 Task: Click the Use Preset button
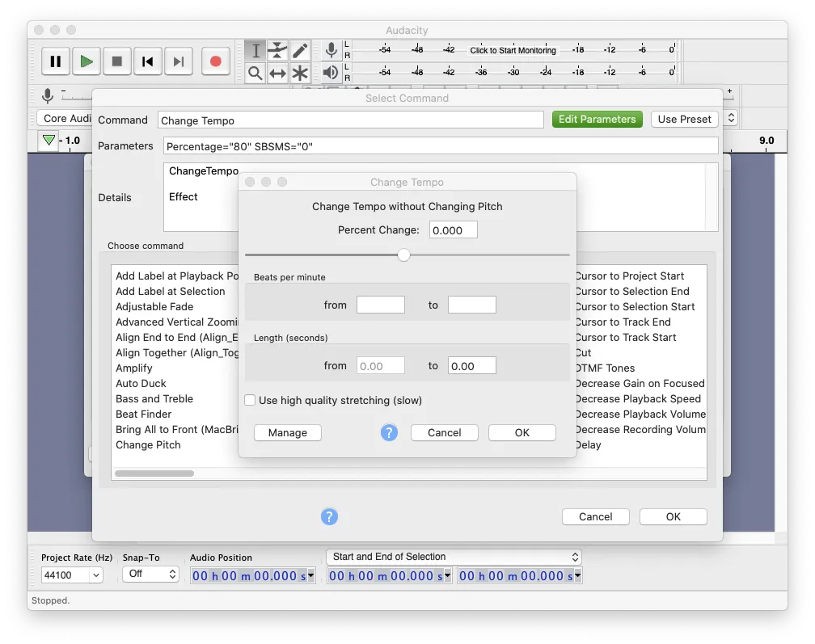pos(684,119)
